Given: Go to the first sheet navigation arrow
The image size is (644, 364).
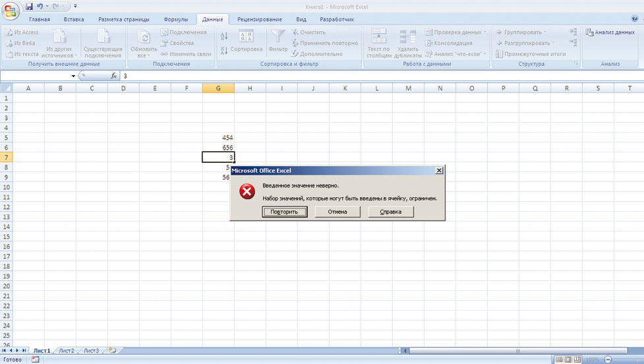Looking at the screenshot, I should (4, 350).
